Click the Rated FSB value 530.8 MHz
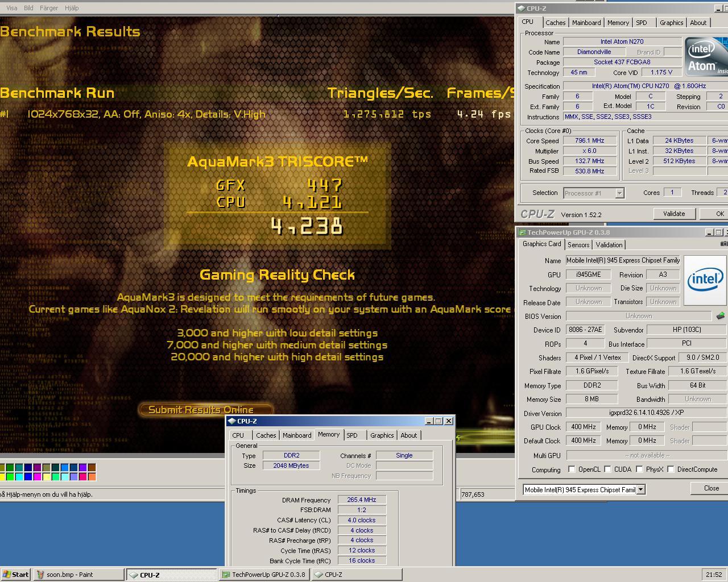Viewport: 728px width, 582px height. (590, 171)
